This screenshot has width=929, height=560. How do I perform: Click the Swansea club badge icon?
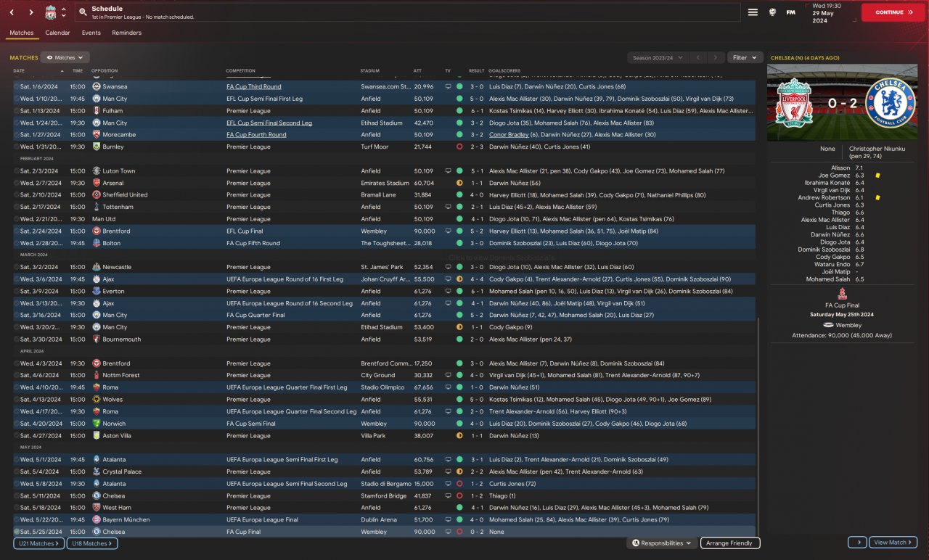(96, 86)
